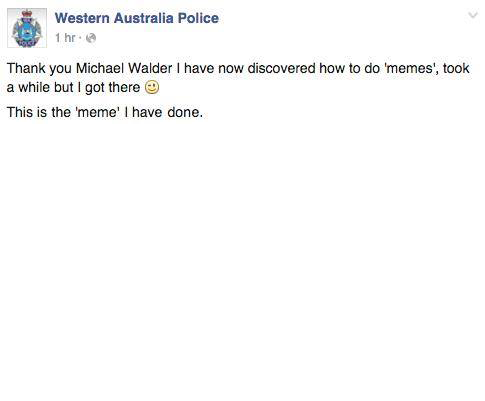Click the smiley face emoji in the post
The height and width of the screenshot is (401, 485).
pyautogui.click(x=152, y=88)
